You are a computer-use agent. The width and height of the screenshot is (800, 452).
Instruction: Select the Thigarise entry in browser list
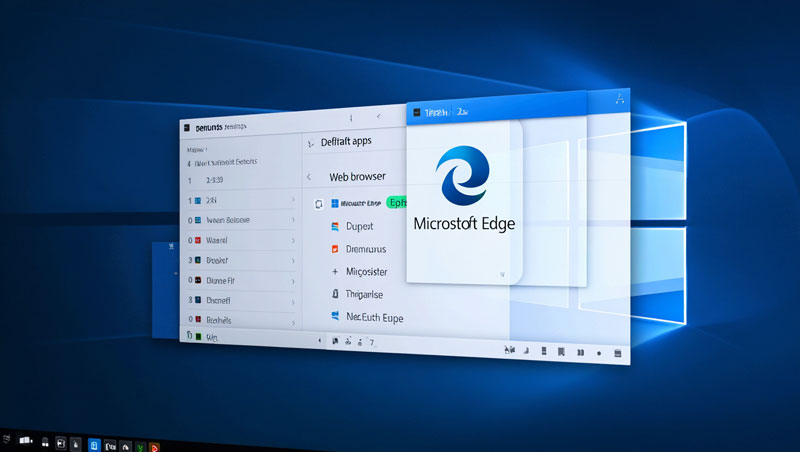pos(364,294)
